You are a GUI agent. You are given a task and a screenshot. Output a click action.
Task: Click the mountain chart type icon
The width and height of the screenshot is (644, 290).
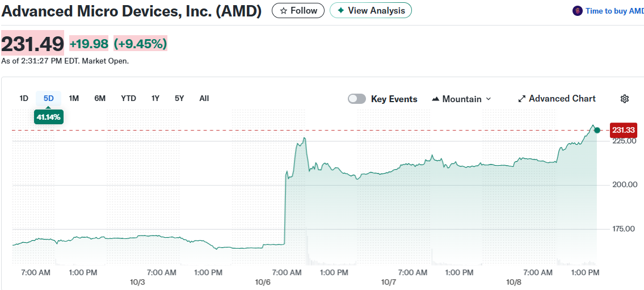[436, 99]
